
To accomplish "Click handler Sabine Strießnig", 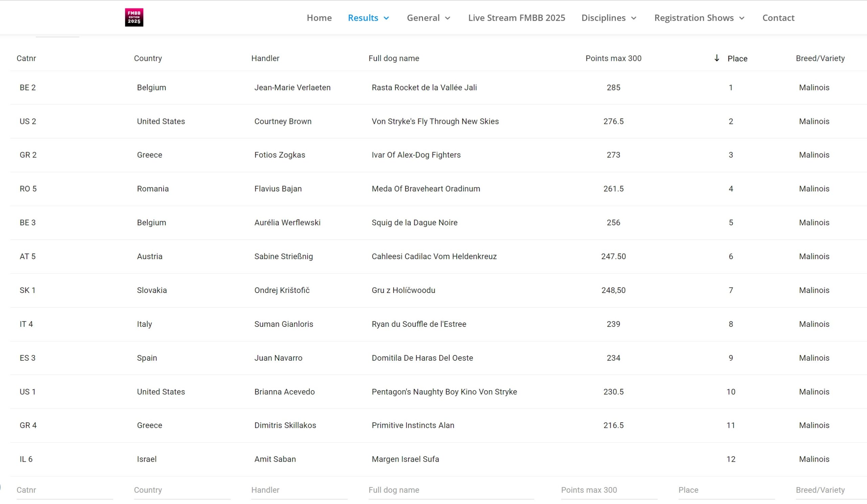I will click(x=283, y=256).
